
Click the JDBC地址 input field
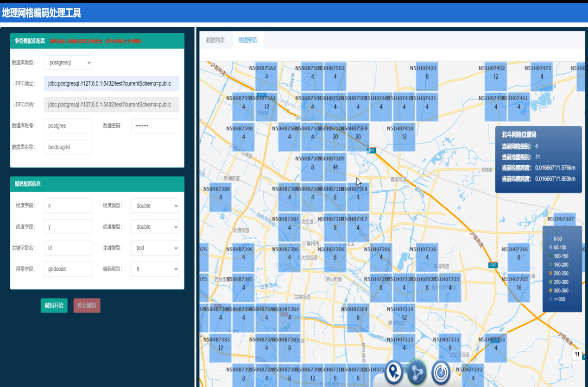[111, 84]
